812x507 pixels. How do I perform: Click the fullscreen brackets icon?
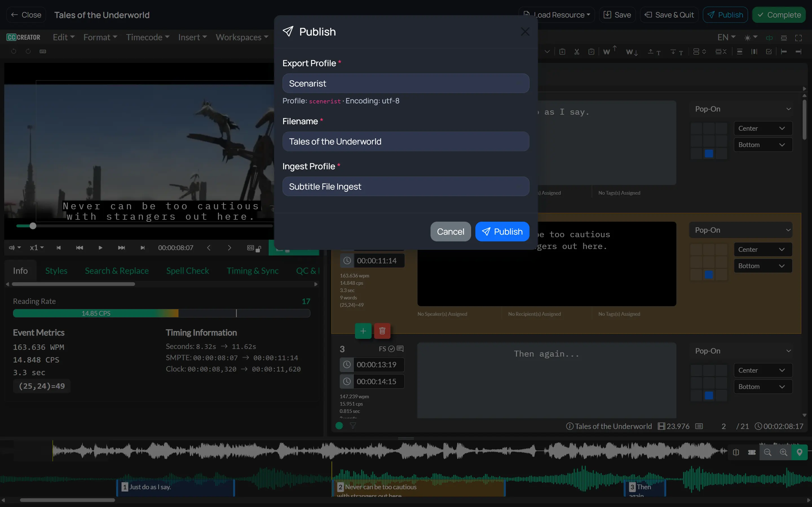798,38
